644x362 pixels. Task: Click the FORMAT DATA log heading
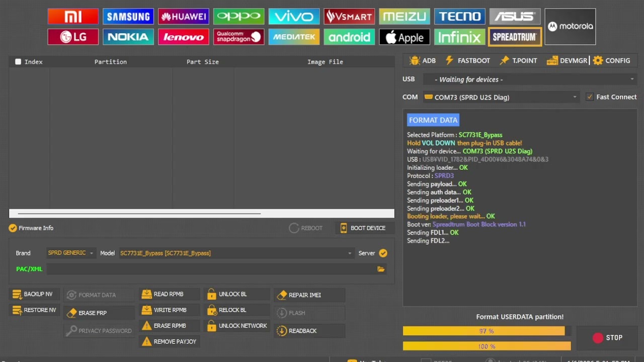(433, 120)
